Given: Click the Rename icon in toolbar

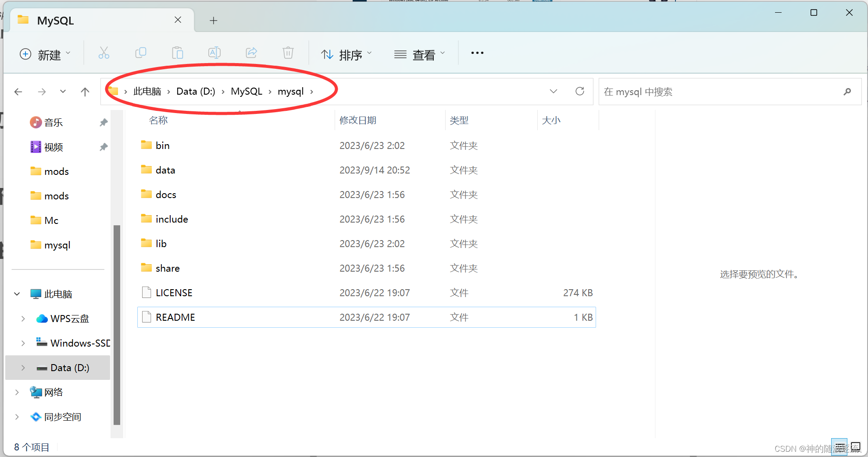Looking at the screenshot, I should pos(214,53).
